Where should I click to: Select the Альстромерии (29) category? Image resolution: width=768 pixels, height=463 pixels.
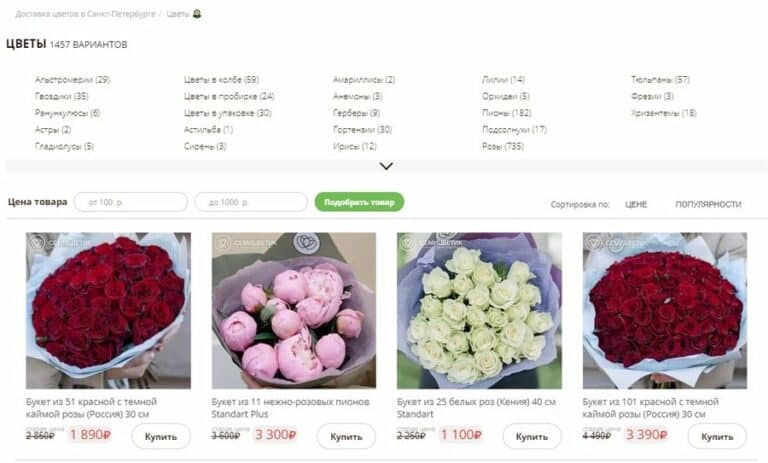point(72,79)
